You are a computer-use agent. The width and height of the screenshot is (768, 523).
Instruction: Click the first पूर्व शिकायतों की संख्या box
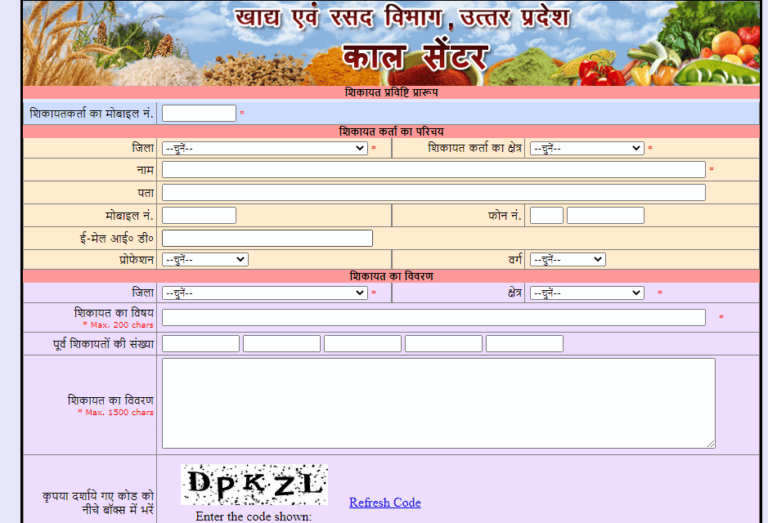(201, 344)
